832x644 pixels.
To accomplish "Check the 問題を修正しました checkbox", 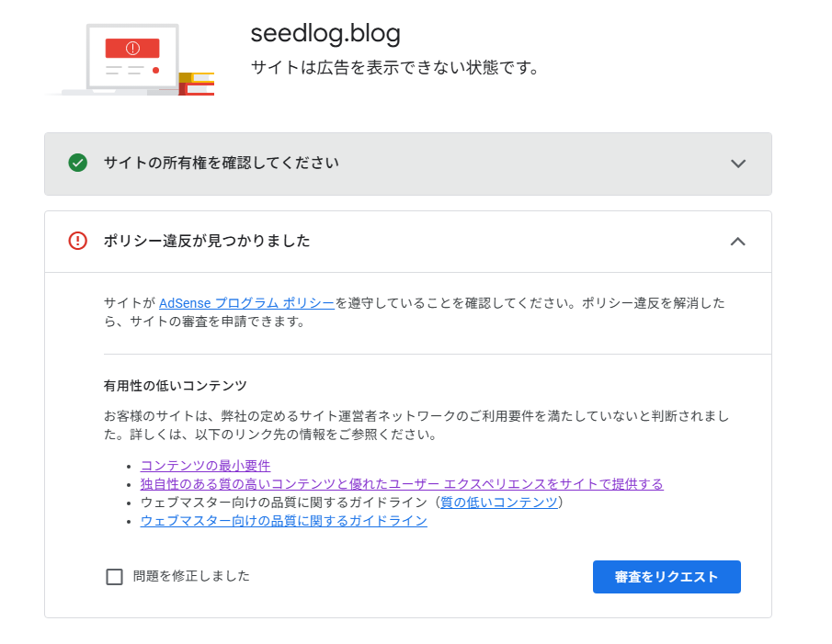I will point(115,577).
